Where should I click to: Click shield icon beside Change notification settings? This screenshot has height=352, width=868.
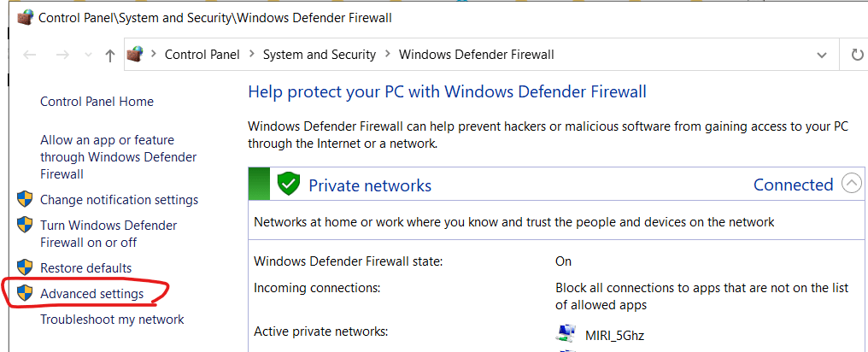click(24, 200)
